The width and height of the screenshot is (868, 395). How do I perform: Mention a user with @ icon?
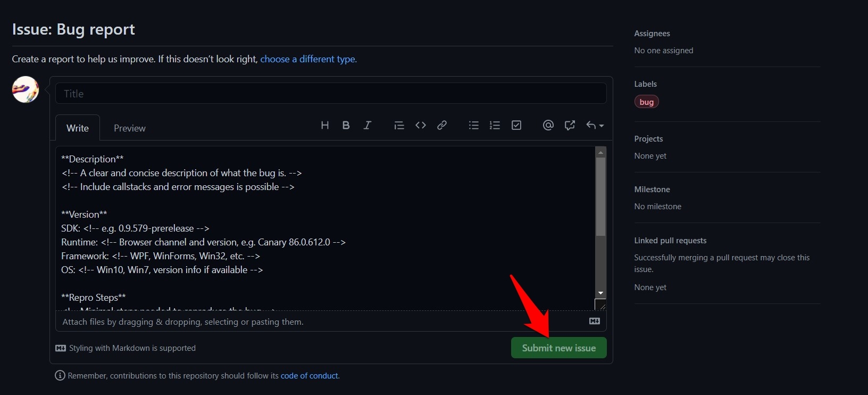tap(548, 125)
